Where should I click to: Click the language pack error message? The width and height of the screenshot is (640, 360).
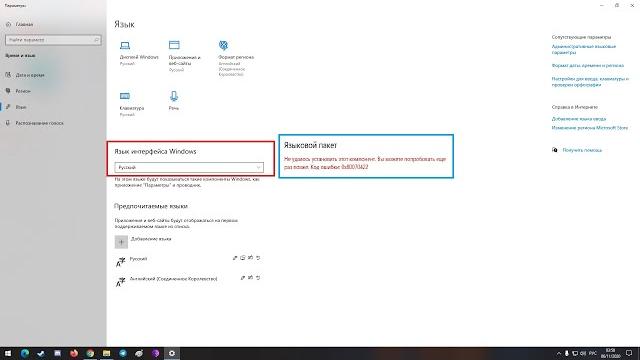click(x=365, y=163)
